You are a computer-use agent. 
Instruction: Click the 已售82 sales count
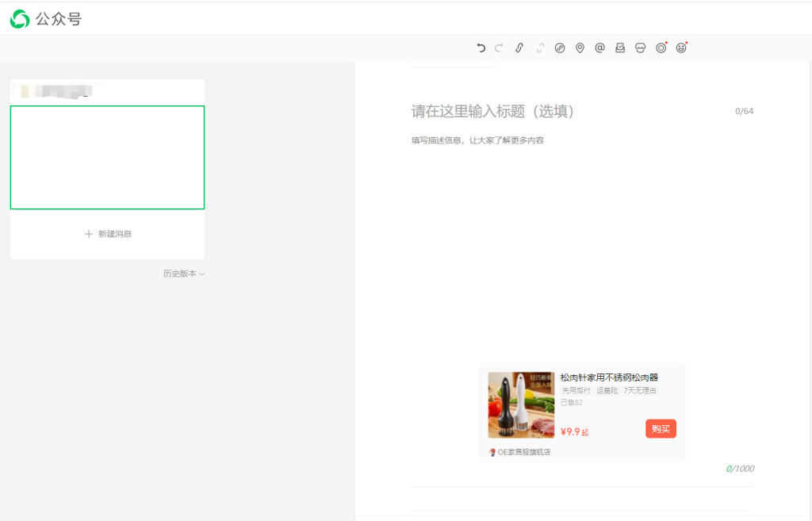(572, 402)
